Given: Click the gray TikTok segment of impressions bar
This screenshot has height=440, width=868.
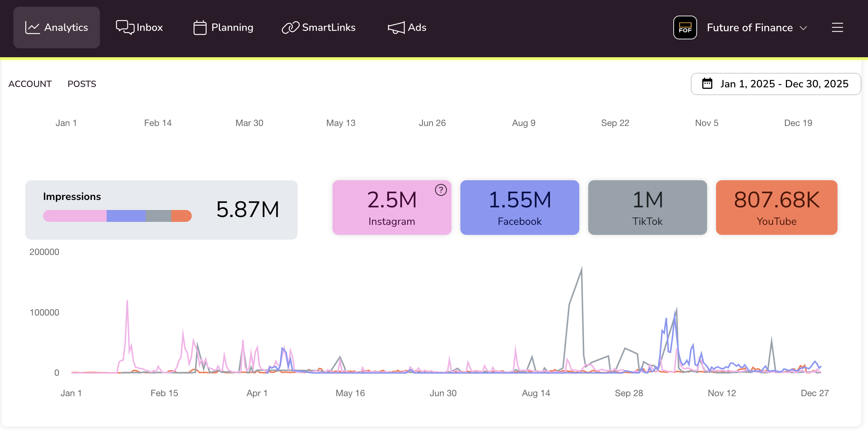Looking at the screenshot, I should click(x=159, y=216).
